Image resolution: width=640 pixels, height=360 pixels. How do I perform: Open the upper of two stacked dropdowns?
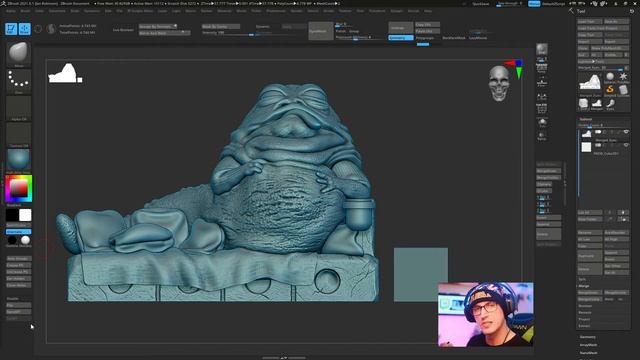click(x=158, y=26)
